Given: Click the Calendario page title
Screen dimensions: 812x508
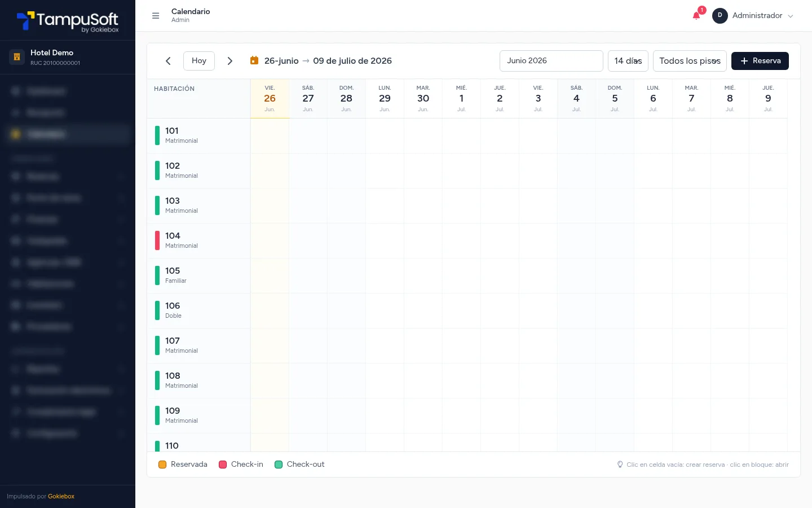Looking at the screenshot, I should [191, 11].
